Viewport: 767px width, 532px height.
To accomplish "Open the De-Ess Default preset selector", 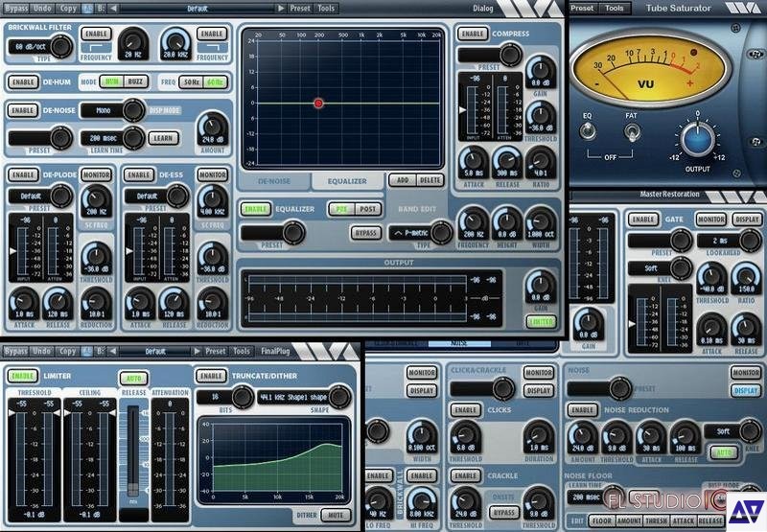I will pyautogui.click(x=156, y=197).
